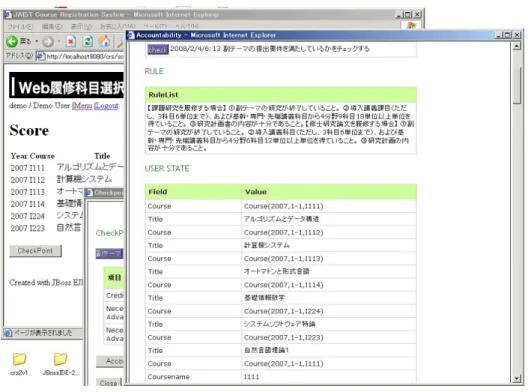This screenshot has width=528, height=392.
Task: Click the Checkpoint window title bar
Action: pyautogui.click(x=105, y=193)
